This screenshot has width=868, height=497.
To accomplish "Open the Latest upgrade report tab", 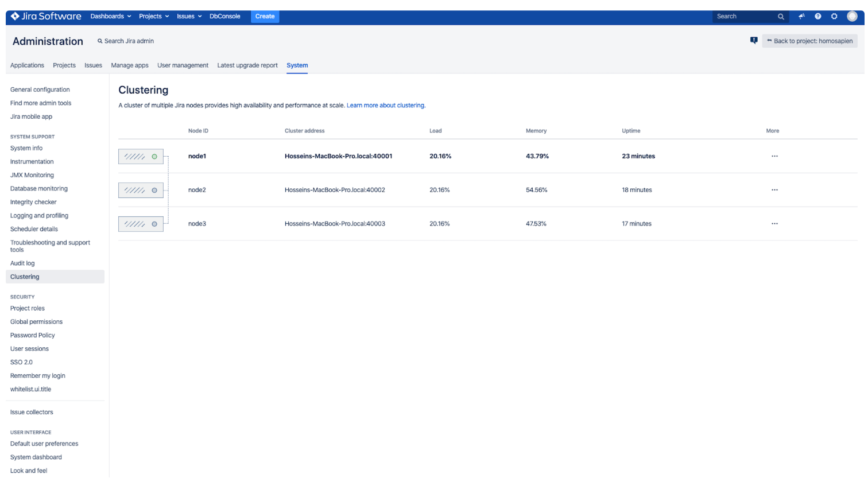I will pyautogui.click(x=247, y=65).
